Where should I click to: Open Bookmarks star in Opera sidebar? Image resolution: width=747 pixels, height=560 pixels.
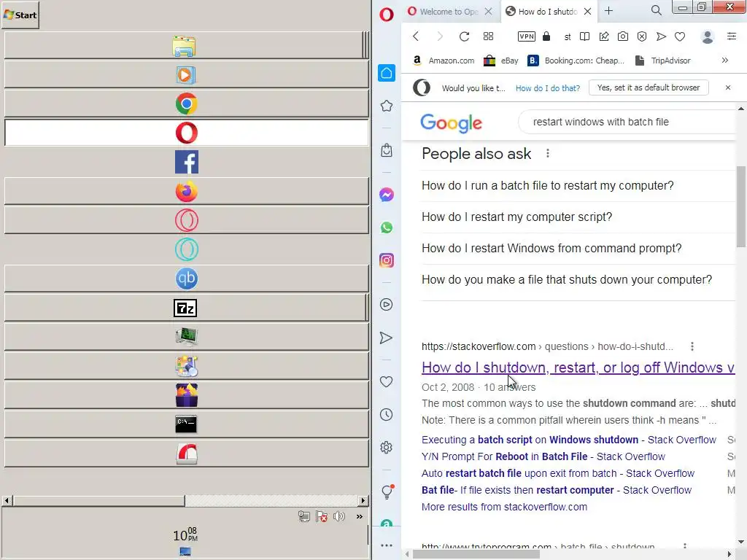(387, 106)
